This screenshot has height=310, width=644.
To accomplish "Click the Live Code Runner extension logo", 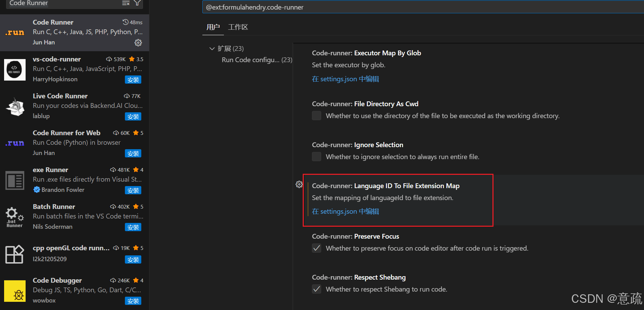I will pyautogui.click(x=15, y=107).
